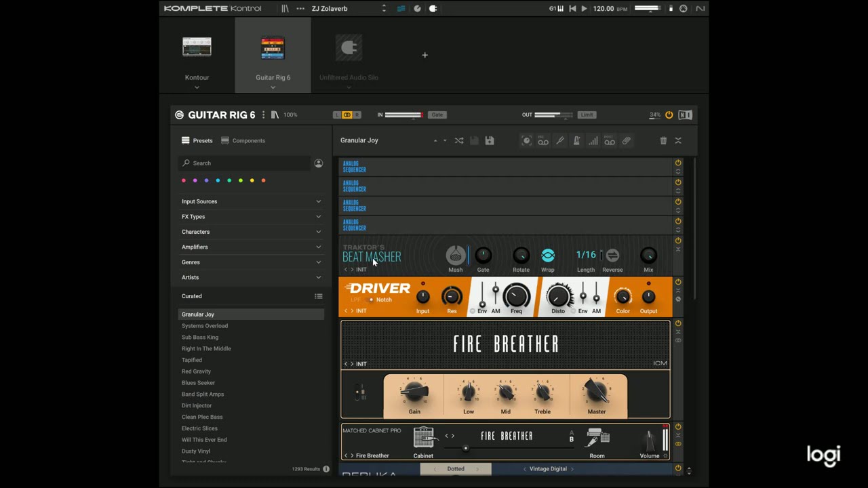868x488 pixels.
Task: Open the Komplete Kontrol browser library icon
Action: (x=285, y=9)
